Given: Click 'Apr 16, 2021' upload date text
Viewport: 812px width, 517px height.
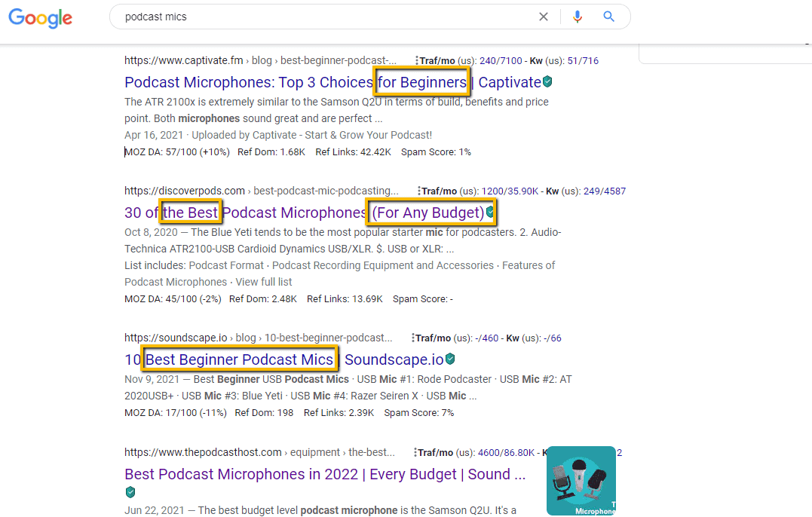Looking at the screenshot, I should (x=154, y=135).
